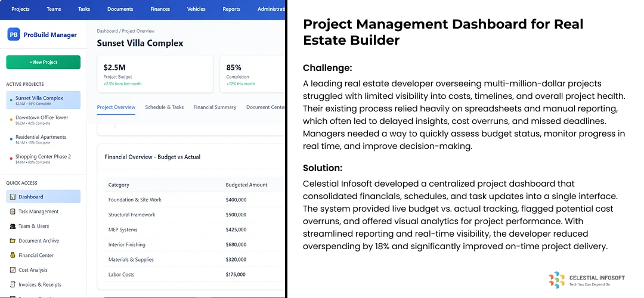Click the Materials & Supplies row
The height and width of the screenshot is (298, 644).
pyautogui.click(x=195, y=259)
